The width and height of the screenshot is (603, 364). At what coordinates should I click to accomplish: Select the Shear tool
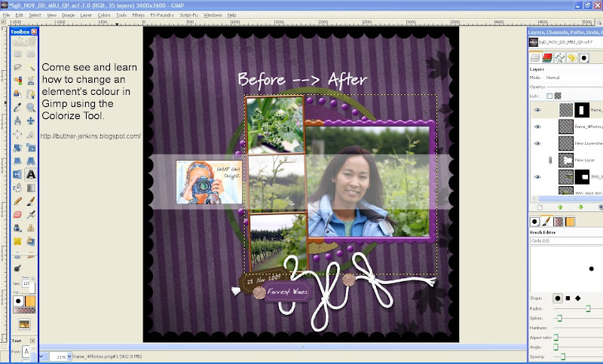click(x=17, y=161)
